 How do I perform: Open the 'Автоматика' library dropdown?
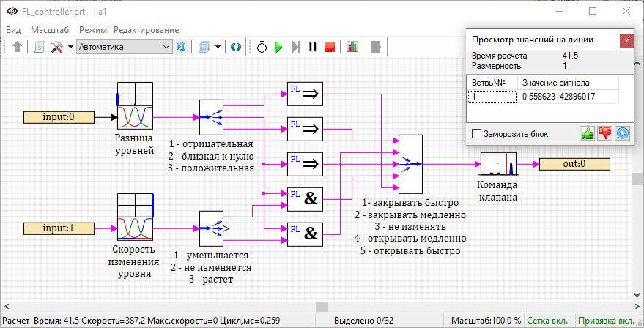[x=124, y=47]
